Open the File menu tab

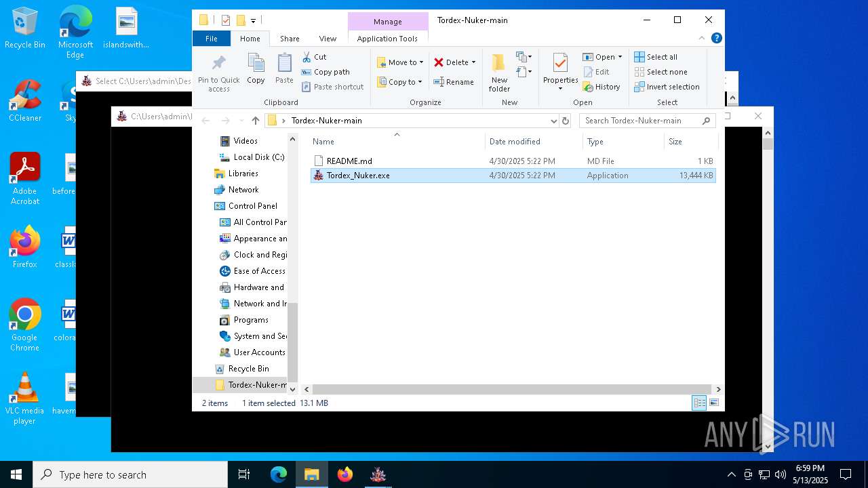212,39
